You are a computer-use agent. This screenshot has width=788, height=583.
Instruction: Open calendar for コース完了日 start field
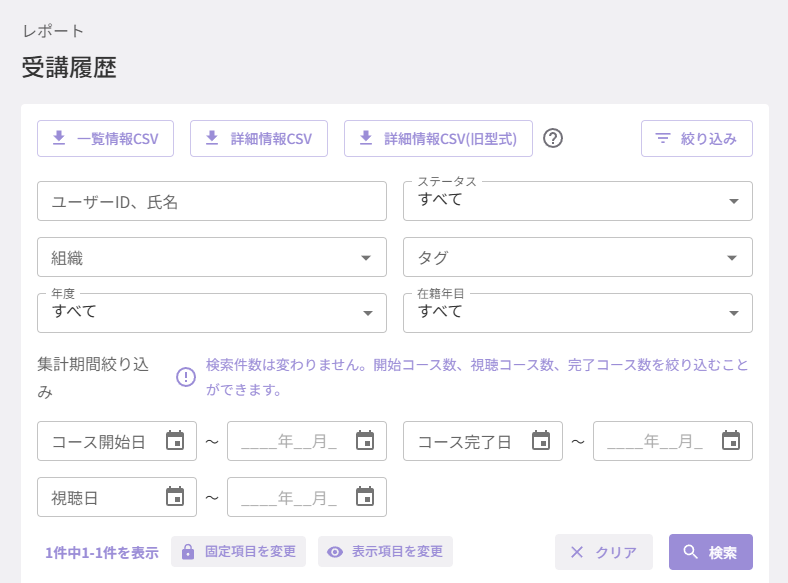tap(541, 440)
